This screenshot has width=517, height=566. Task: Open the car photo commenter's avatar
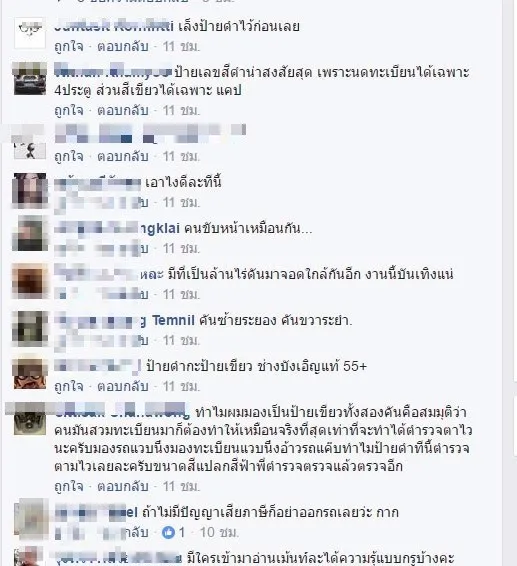click(30, 79)
